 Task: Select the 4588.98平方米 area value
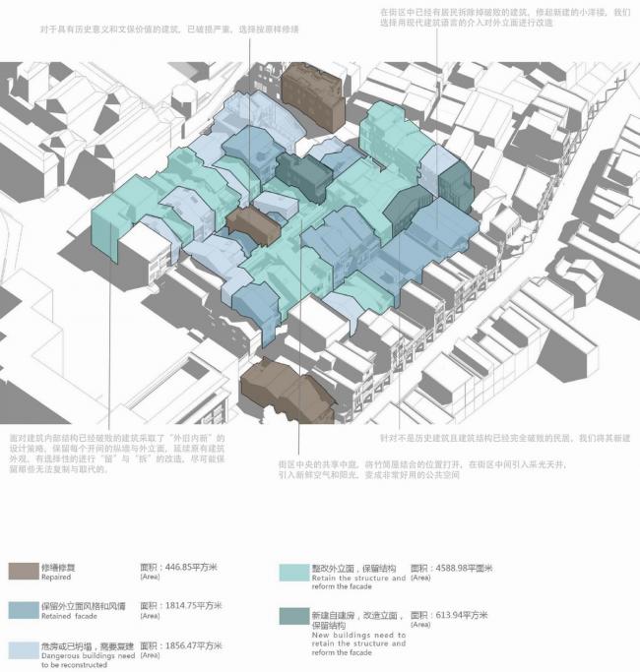point(452,568)
